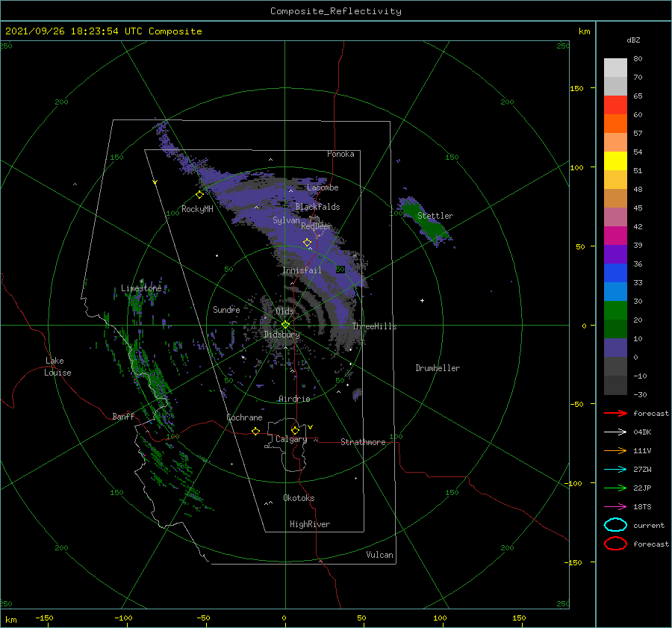Click the magenta 42 dBZ color swatch

tap(615, 236)
